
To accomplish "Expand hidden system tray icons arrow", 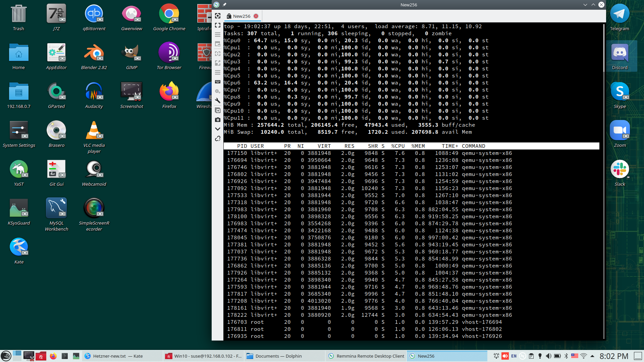I will [x=592, y=356].
